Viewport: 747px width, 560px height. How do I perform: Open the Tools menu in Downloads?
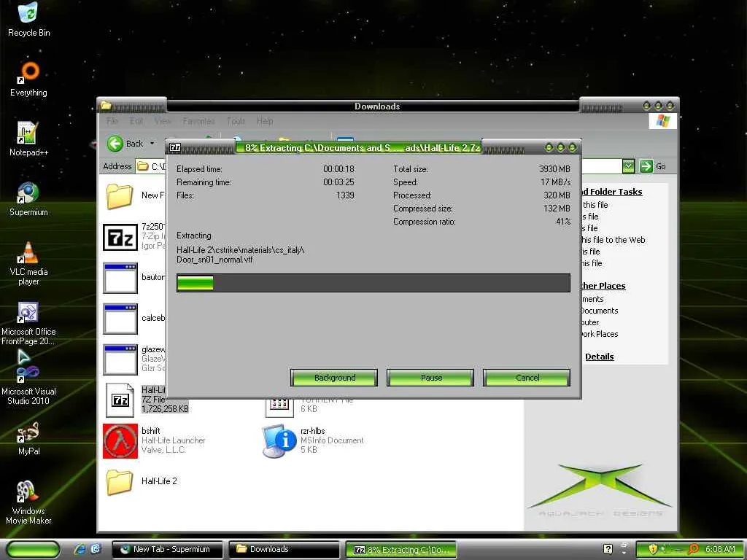click(x=236, y=121)
